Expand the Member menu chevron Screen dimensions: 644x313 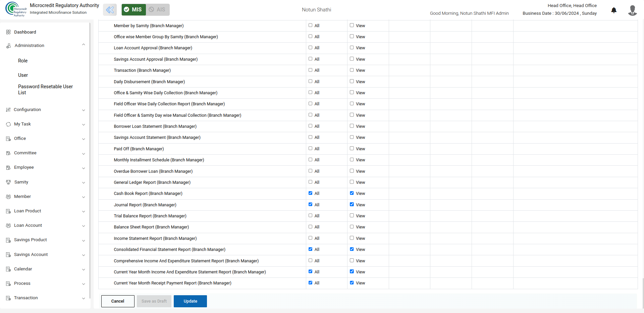coord(84,197)
